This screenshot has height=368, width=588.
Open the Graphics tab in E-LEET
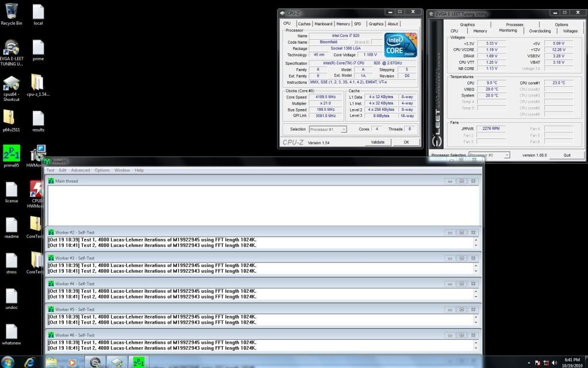[x=467, y=25]
